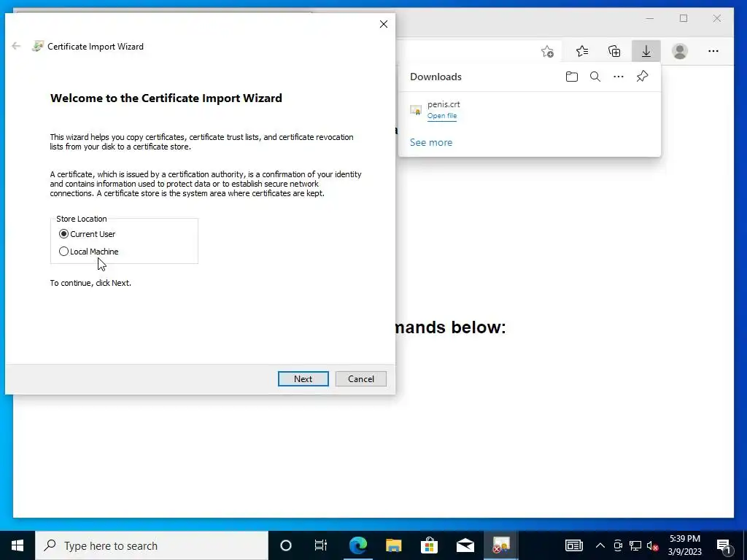This screenshot has height=560, width=747.
Task: Go back with the wizard arrow
Action: [16, 46]
